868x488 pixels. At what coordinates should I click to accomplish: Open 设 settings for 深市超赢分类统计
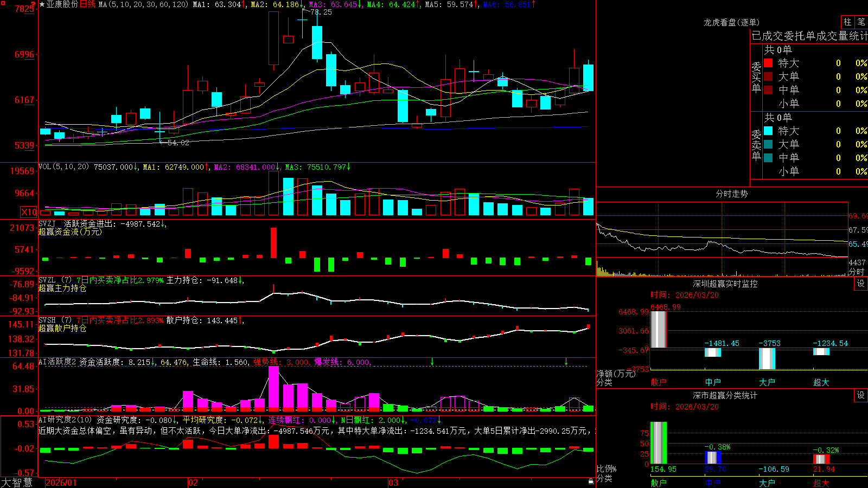coord(861,395)
